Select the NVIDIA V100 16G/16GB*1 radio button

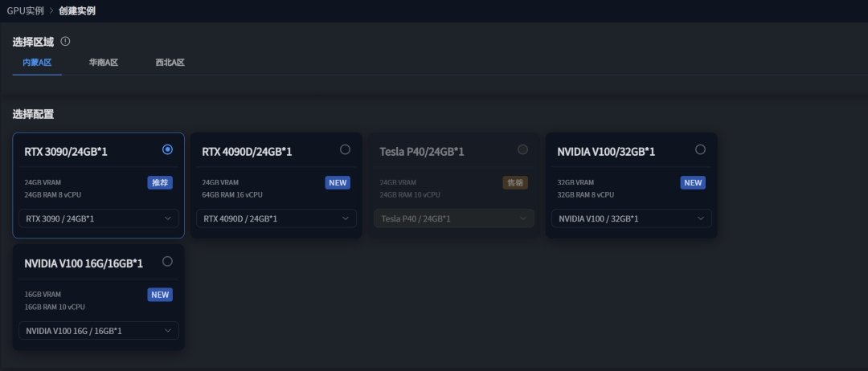[x=168, y=261]
